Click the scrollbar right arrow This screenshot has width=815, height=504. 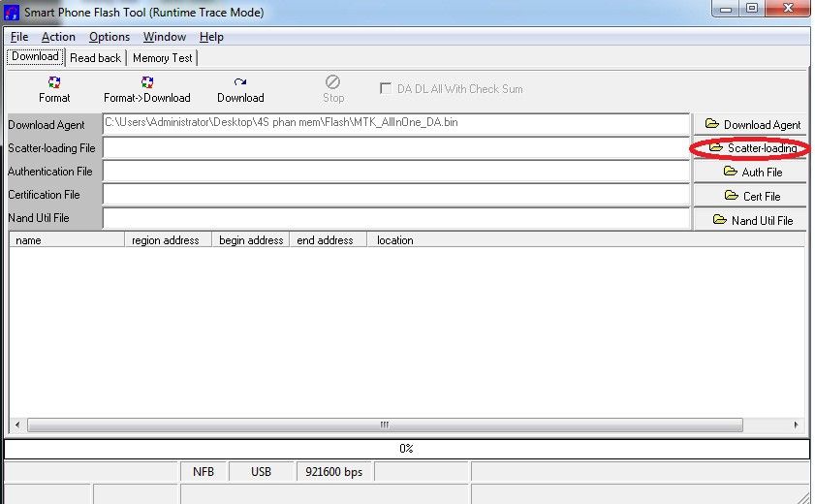tap(796, 425)
